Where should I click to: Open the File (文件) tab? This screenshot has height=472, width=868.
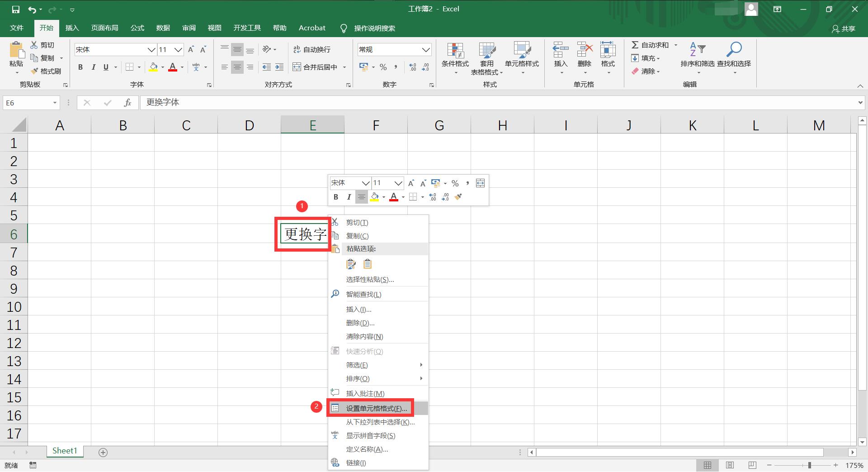(x=17, y=28)
